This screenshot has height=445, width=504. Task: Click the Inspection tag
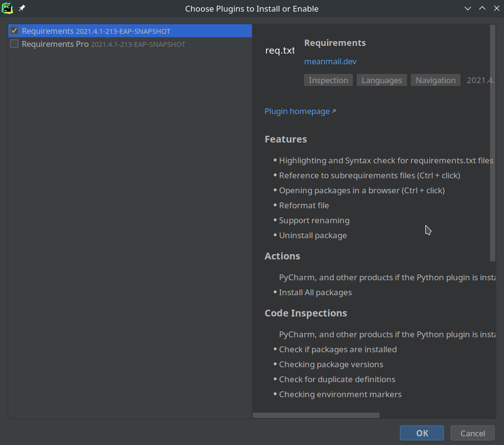(x=328, y=80)
